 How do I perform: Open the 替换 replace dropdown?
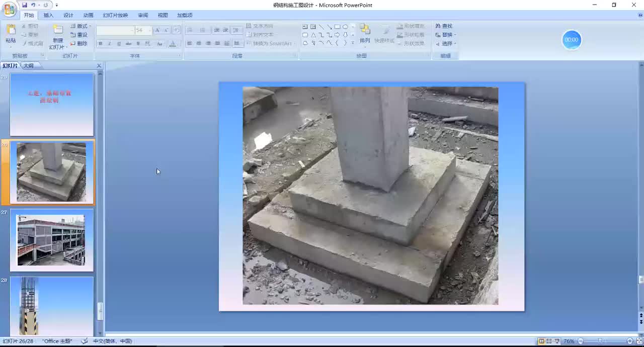point(445,35)
